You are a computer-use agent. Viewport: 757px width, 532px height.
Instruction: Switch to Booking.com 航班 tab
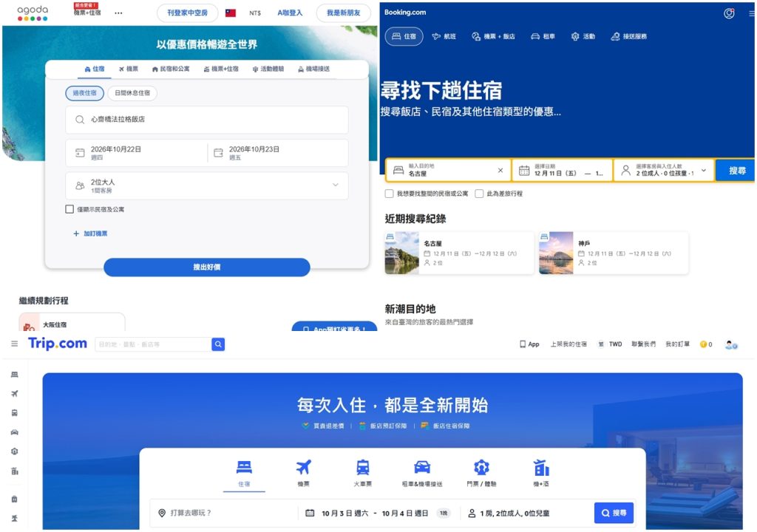(x=444, y=36)
